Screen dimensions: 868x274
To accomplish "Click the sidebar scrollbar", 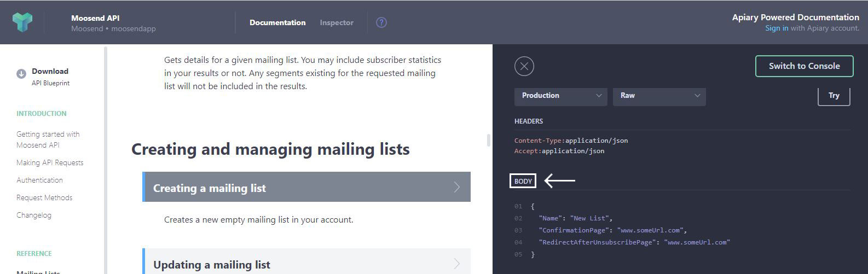I will (x=106, y=160).
